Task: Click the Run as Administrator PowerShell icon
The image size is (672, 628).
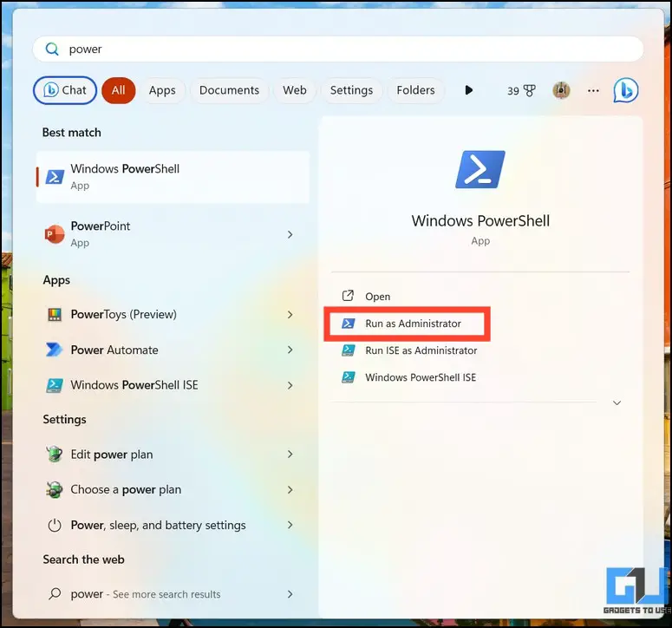Action: (x=348, y=324)
